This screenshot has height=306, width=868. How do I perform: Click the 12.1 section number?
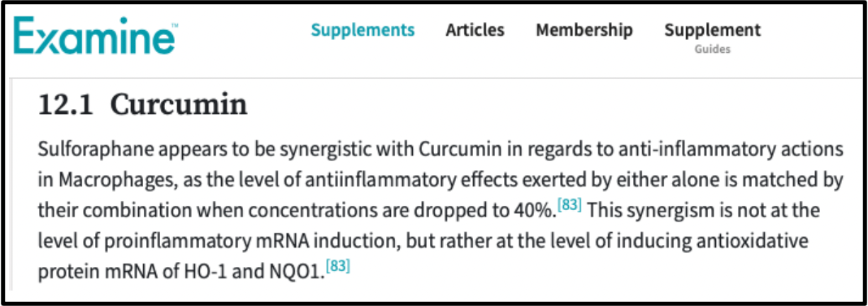[x=65, y=105]
